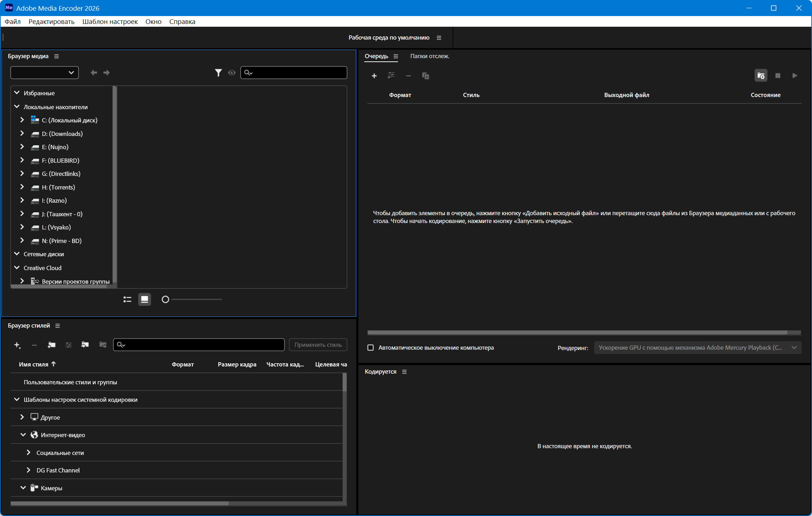The height and width of the screenshot is (516, 812).
Task: Click the start queue play button
Action: point(795,76)
